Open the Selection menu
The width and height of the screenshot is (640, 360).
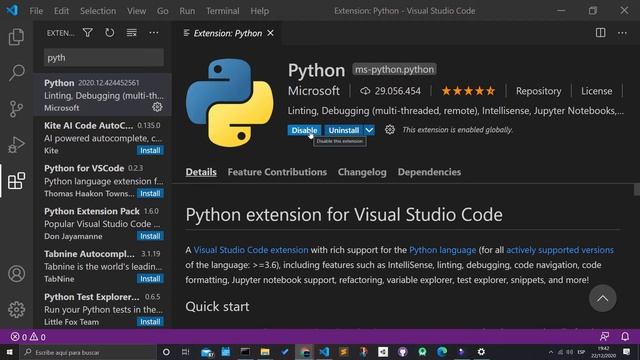(98, 11)
